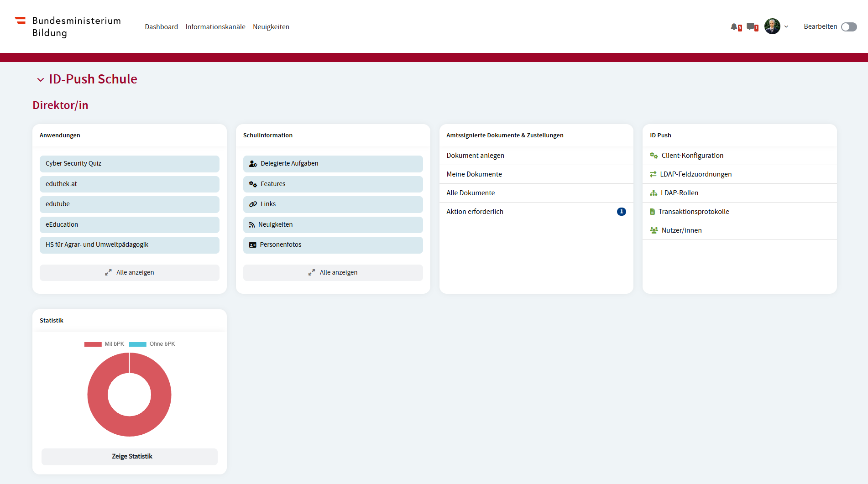Select Dokument anlegen
The width and height of the screenshot is (868, 484).
pos(536,156)
